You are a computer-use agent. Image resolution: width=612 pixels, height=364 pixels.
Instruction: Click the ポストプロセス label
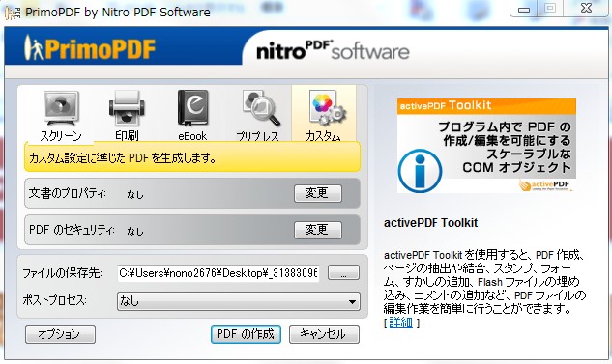pyautogui.click(x=55, y=300)
